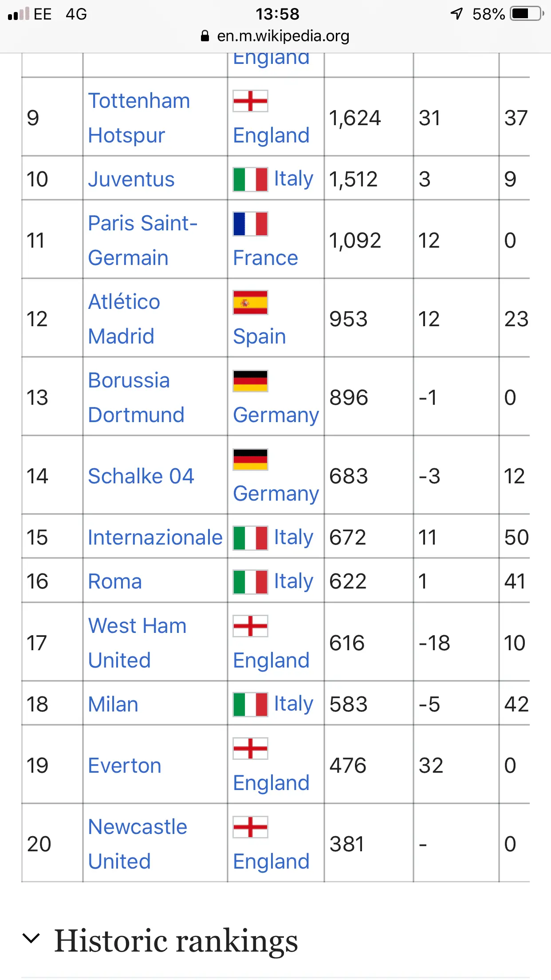This screenshot has width=551, height=980.
Task: Tap the England flag in Everton row
Action: coord(250,749)
